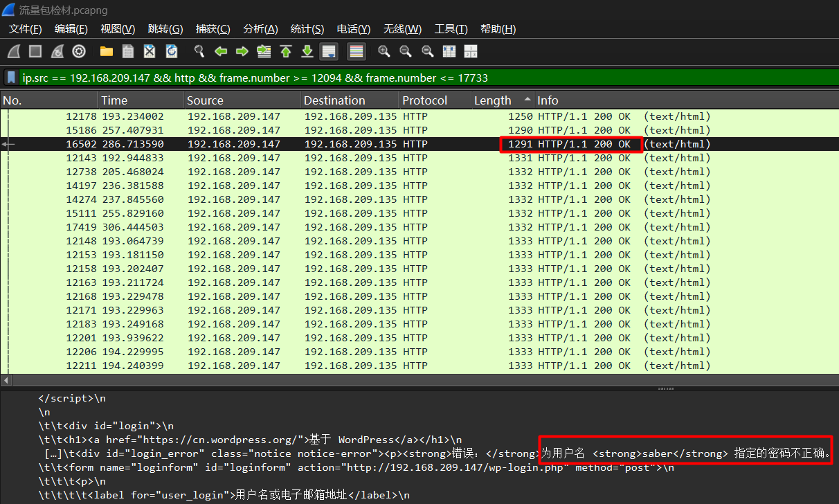
Task: Select packet number 14197
Action: click(x=419, y=186)
